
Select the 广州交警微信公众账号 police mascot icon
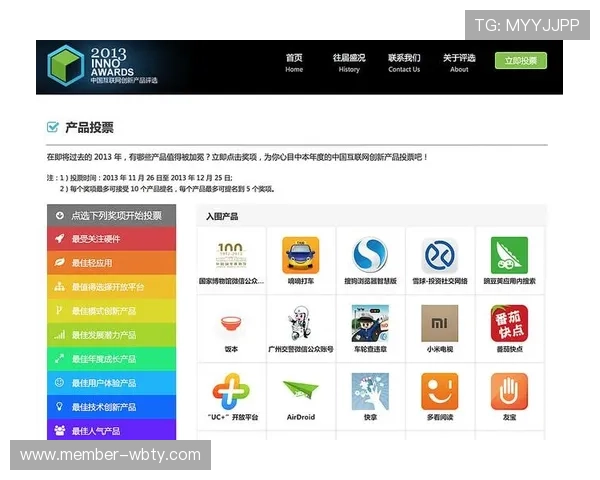301,322
